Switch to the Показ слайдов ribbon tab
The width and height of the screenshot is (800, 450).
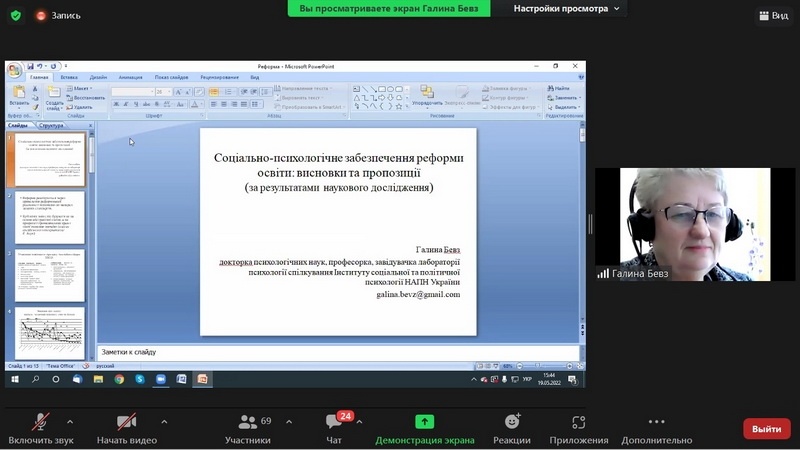(x=171, y=78)
